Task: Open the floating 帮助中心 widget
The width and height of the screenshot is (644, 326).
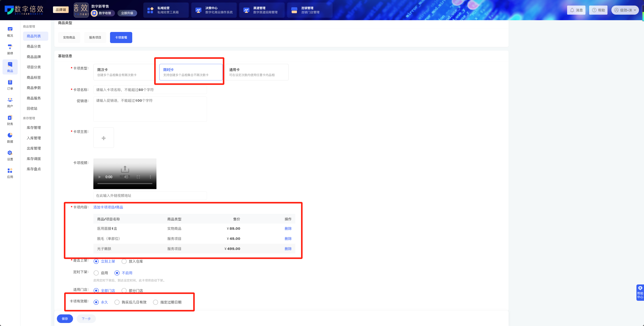Action: 640,293
